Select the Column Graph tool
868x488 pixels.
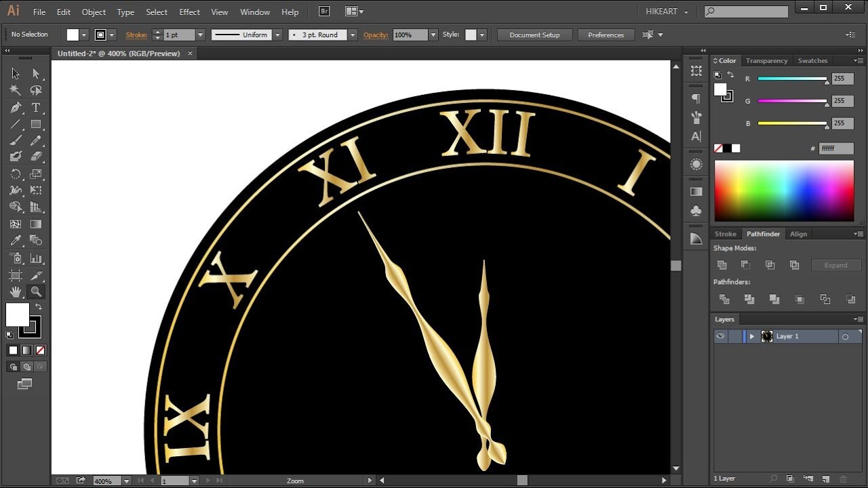[x=36, y=258]
